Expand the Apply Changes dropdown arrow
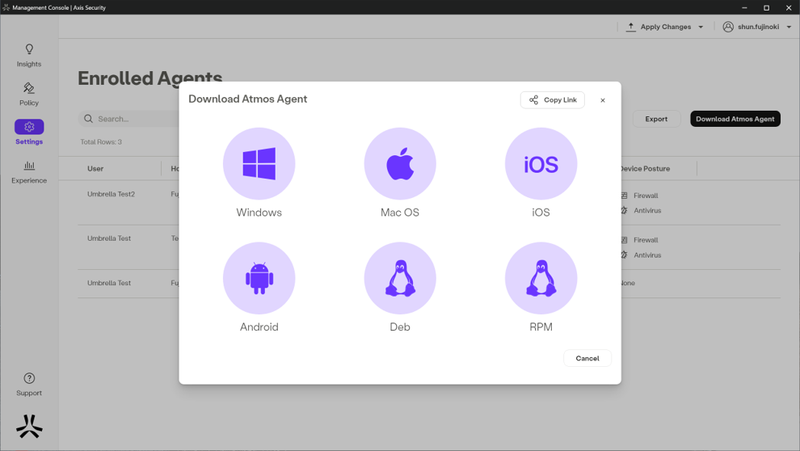800x451 pixels. tap(701, 27)
